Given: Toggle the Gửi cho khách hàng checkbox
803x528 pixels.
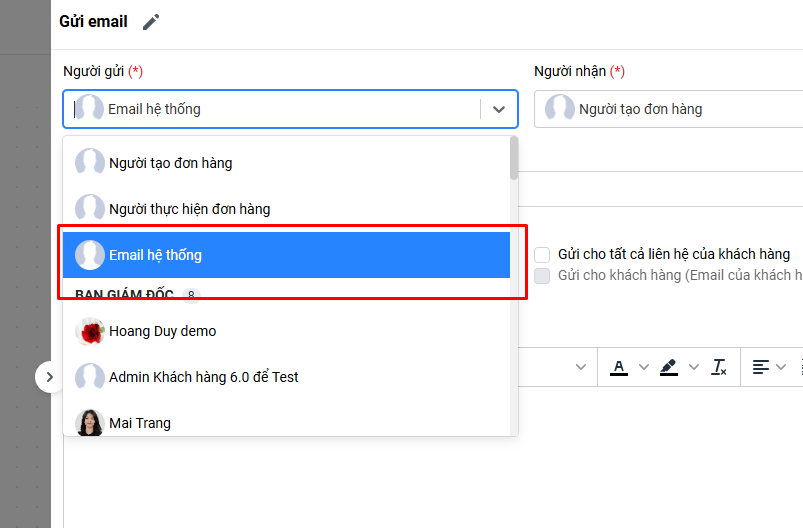Looking at the screenshot, I should coord(542,275).
